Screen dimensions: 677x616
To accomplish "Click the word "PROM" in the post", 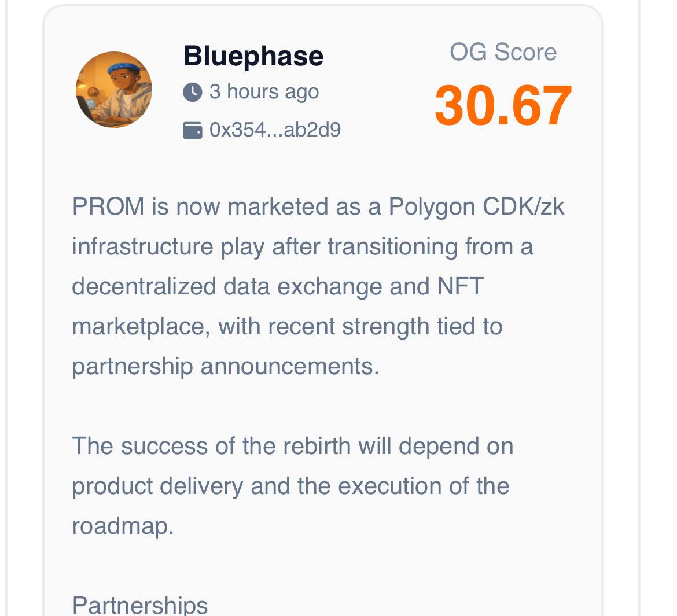I will [x=108, y=206].
